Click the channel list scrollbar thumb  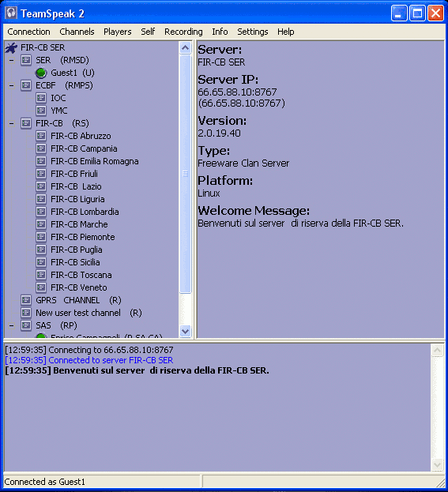[x=185, y=174]
